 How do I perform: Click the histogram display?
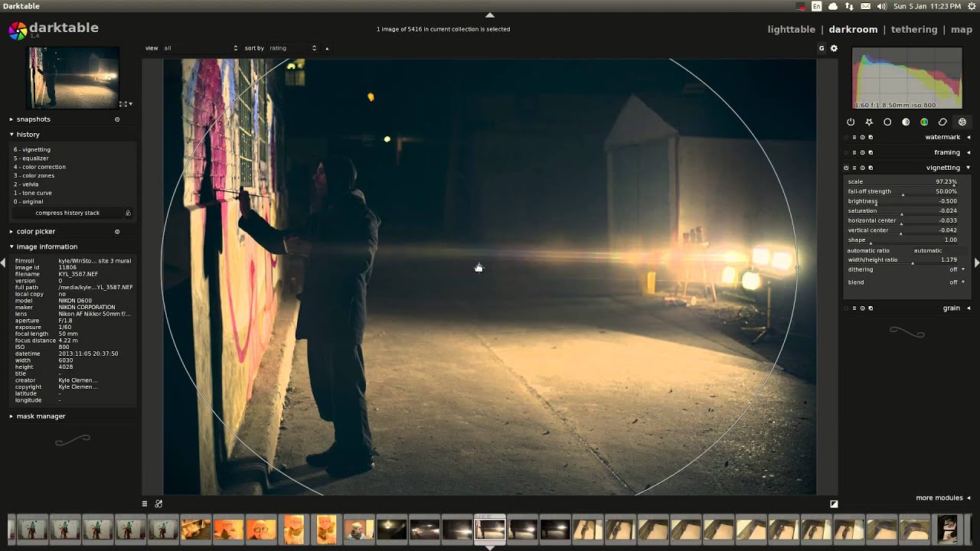pyautogui.click(x=906, y=78)
